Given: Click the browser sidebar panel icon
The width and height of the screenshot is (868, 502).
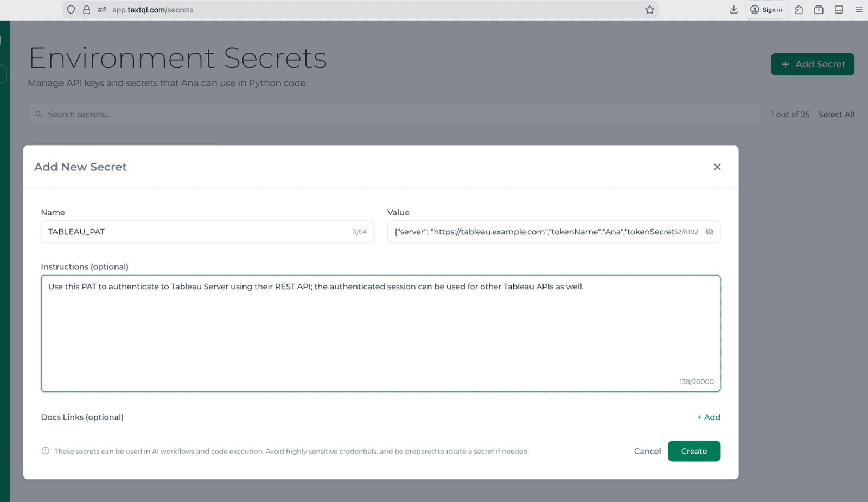Looking at the screenshot, I should [x=839, y=9].
